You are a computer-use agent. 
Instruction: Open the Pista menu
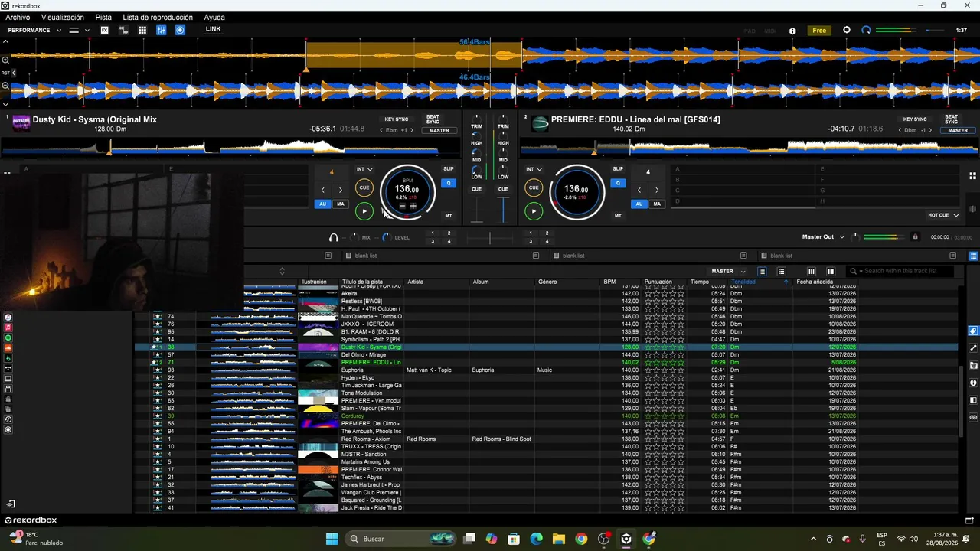point(103,17)
